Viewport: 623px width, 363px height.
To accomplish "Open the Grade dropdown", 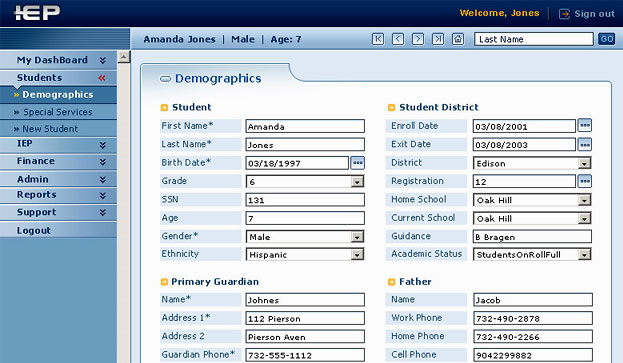I will (357, 182).
